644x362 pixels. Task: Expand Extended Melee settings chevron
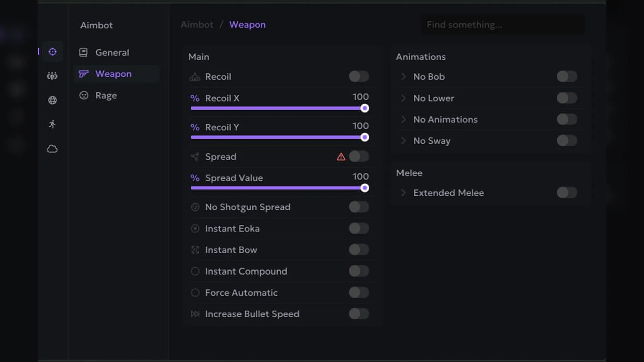pyautogui.click(x=404, y=193)
